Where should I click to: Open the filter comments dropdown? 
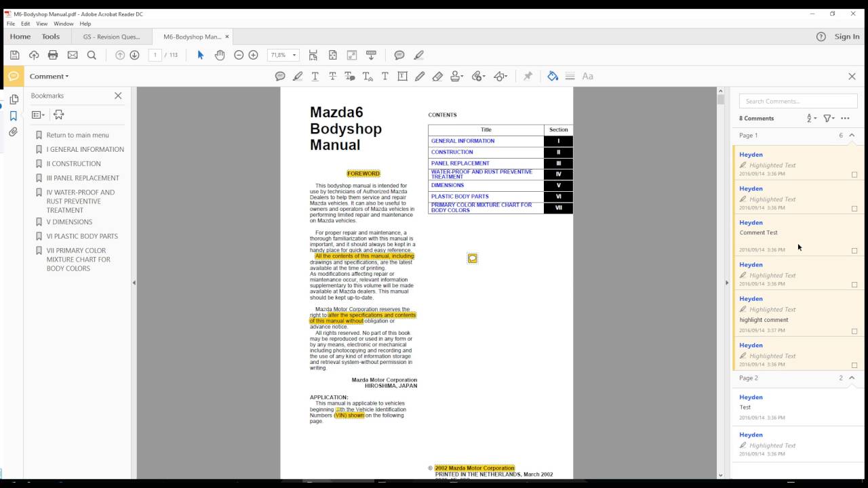[829, 118]
